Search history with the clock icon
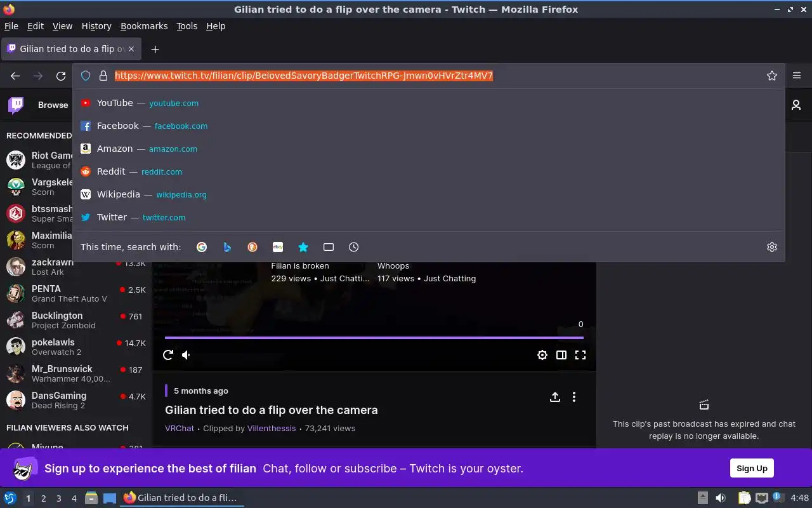The height and width of the screenshot is (508, 812). pyautogui.click(x=354, y=247)
